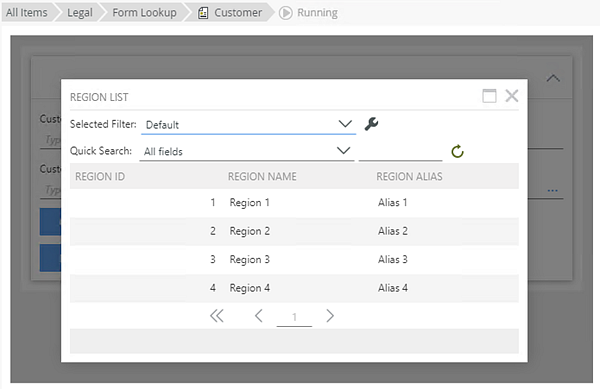The height and width of the screenshot is (389, 600).
Task: Select the Region 2 row
Action: coord(294,231)
